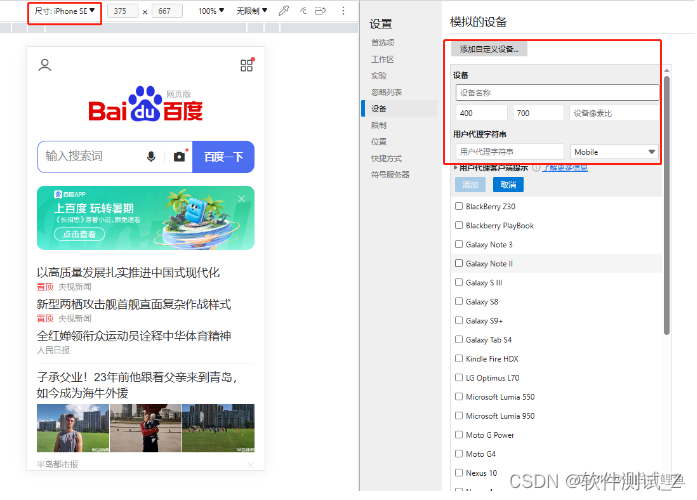Click the viewport height field showing 667

pos(167,11)
